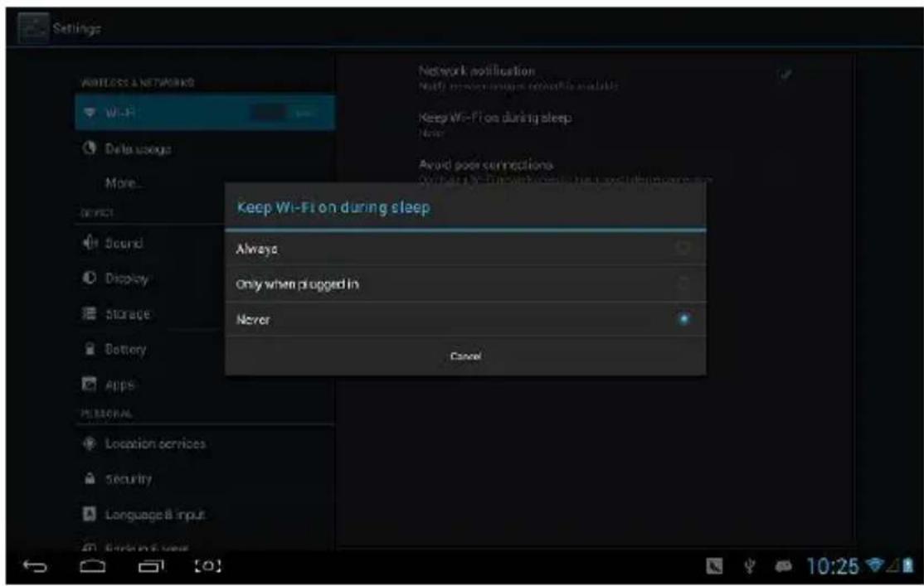
Task: Open Storage settings
Action: 150,314
